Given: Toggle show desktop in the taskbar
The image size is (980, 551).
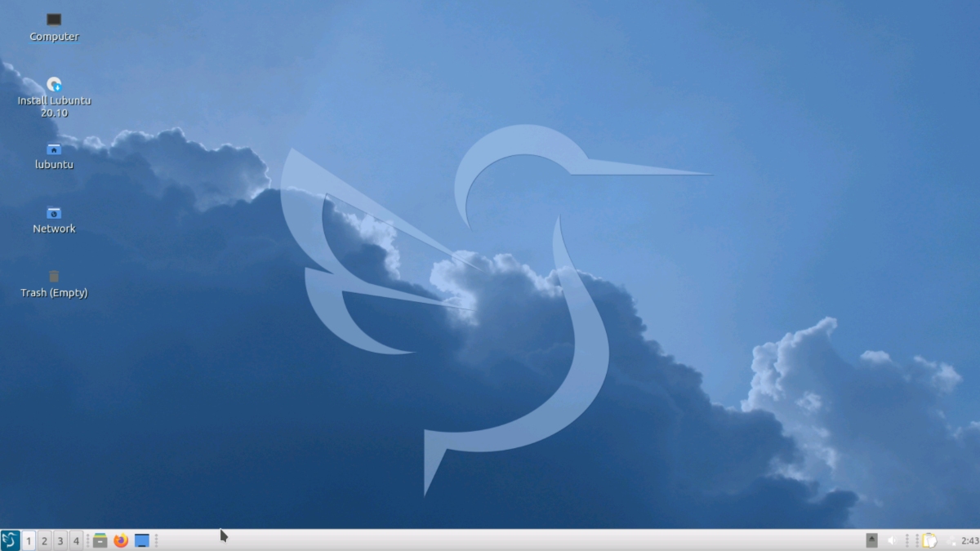Looking at the screenshot, I should point(140,540).
